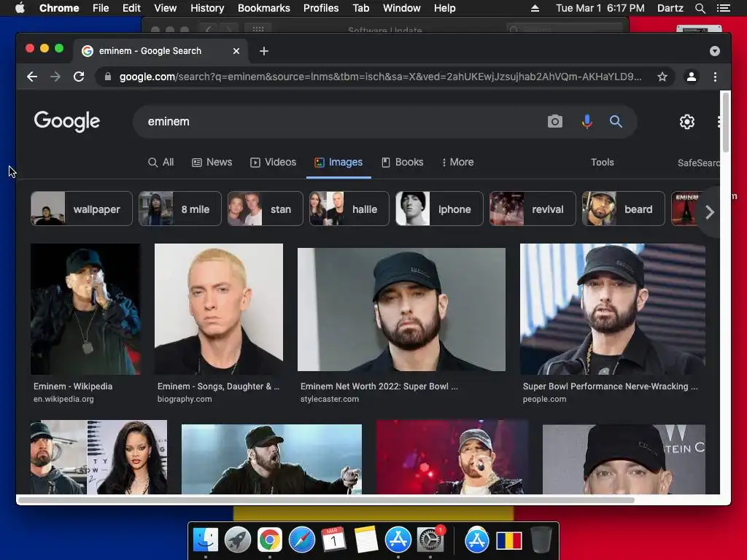Close the eminem - Google Search tab
This screenshot has width=747, height=560.
click(236, 51)
